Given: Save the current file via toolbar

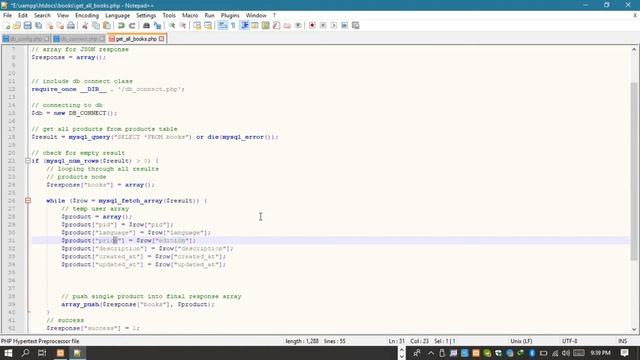Looking at the screenshot, I should pos(27,25).
